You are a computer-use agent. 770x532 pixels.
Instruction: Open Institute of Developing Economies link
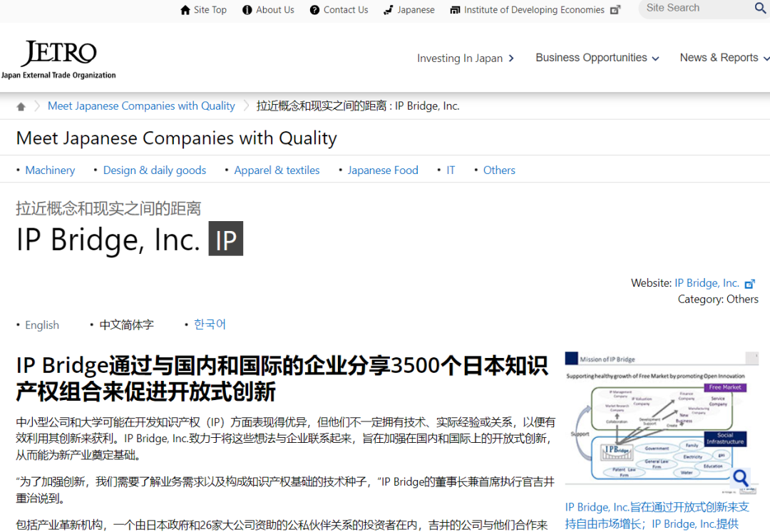(x=534, y=10)
